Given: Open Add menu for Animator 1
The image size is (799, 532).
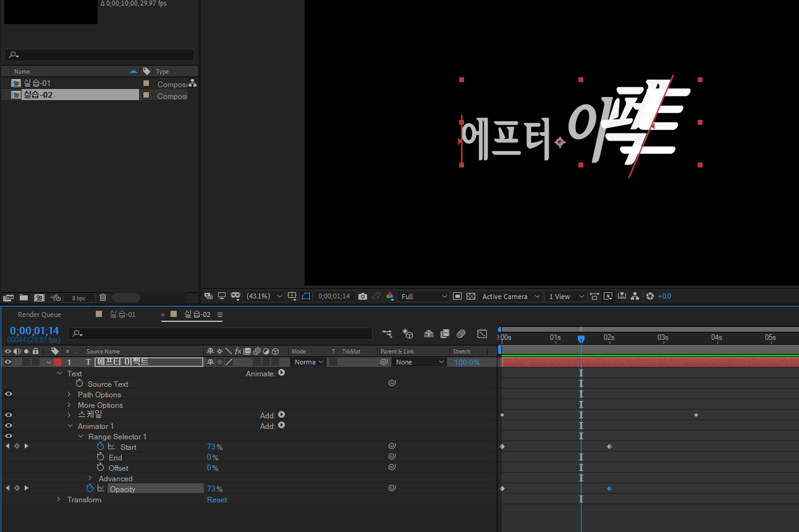Looking at the screenshot, I should [x=281, y=425].
